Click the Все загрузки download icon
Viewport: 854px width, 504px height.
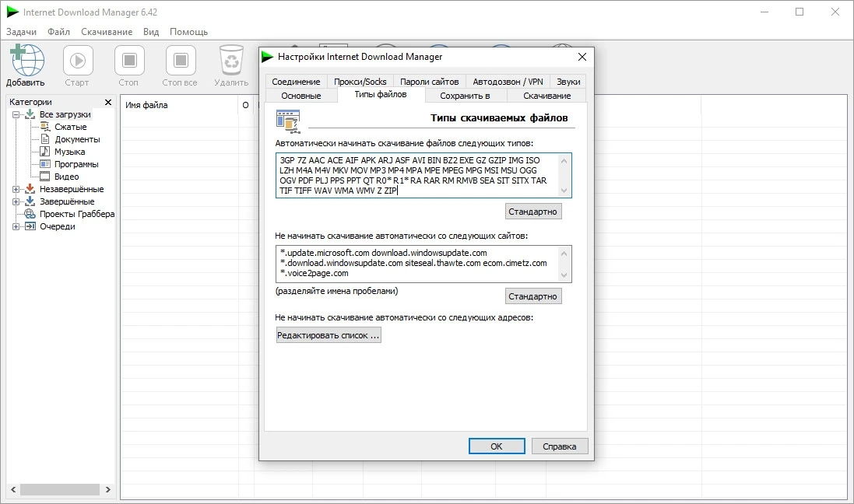30,114
